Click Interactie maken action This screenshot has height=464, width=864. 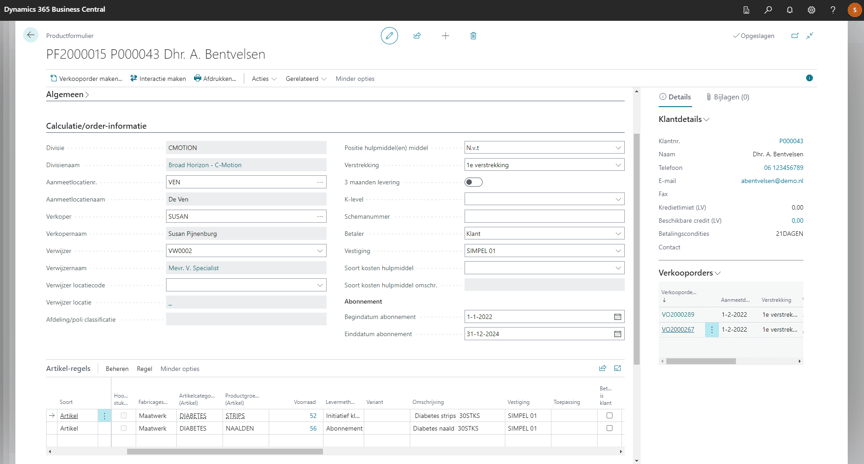coord(158,79)
